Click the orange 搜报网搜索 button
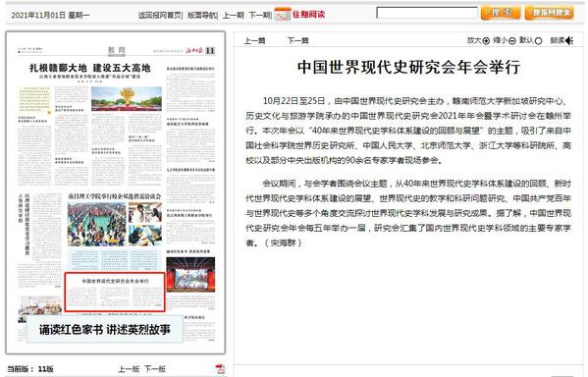This screenshot has height=377, width=588. pyautogui.click(x=550, y=13)
